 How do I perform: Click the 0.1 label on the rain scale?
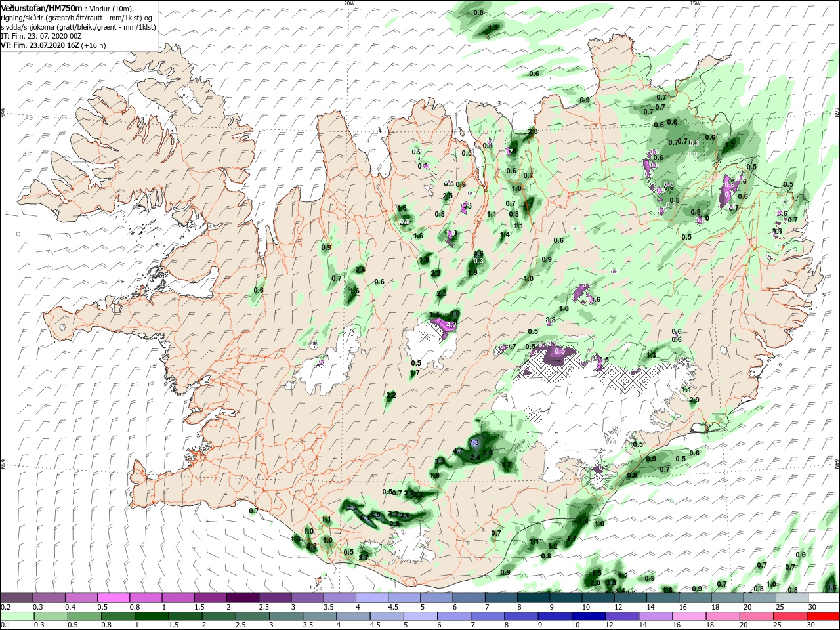tap(5, 625)
